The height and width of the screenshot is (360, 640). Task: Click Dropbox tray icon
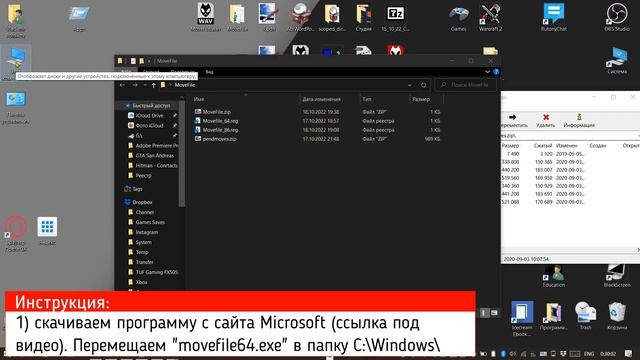tap(563, 353)
